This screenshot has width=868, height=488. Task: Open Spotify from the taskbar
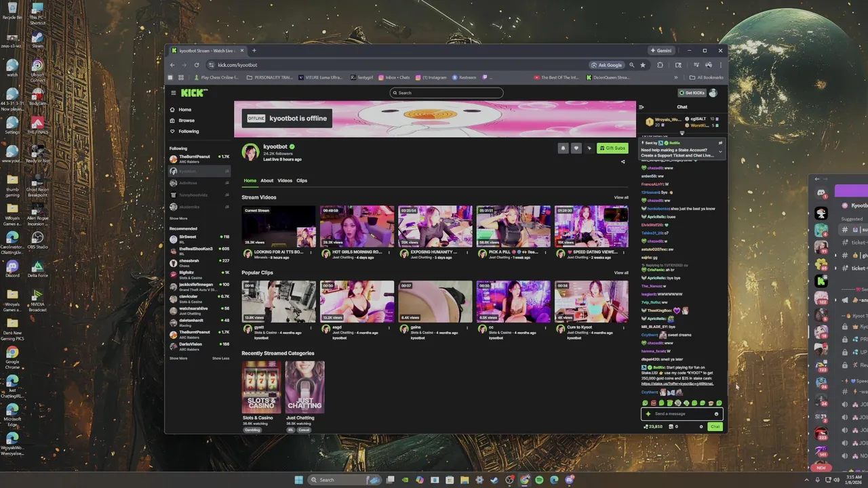coord(539,480)
